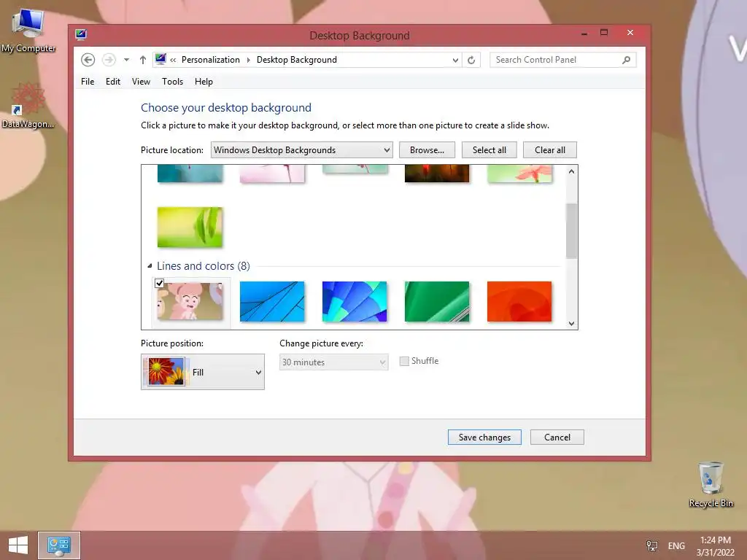
Task: Click the Back navigation arrow
Action: point(88,60)
